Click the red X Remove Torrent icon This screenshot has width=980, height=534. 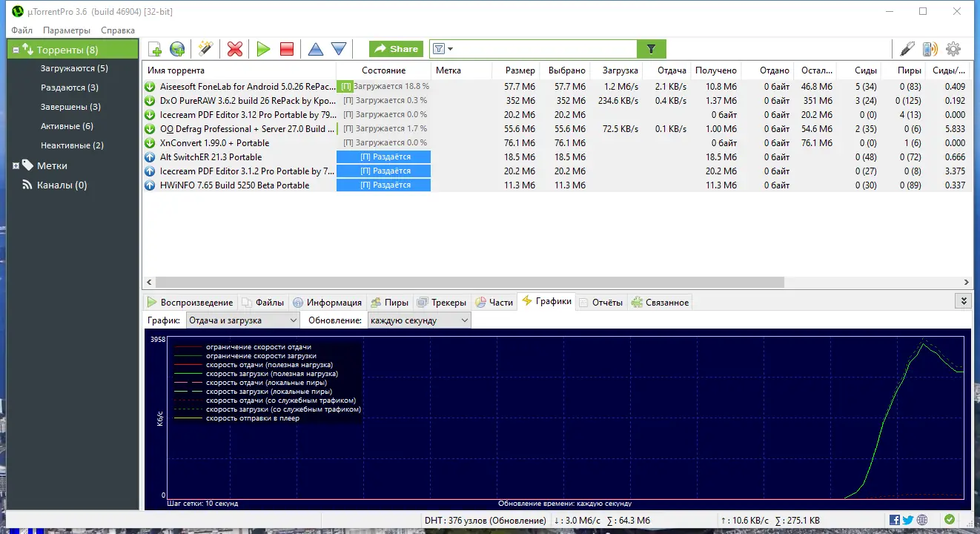(x=235, y=49)
